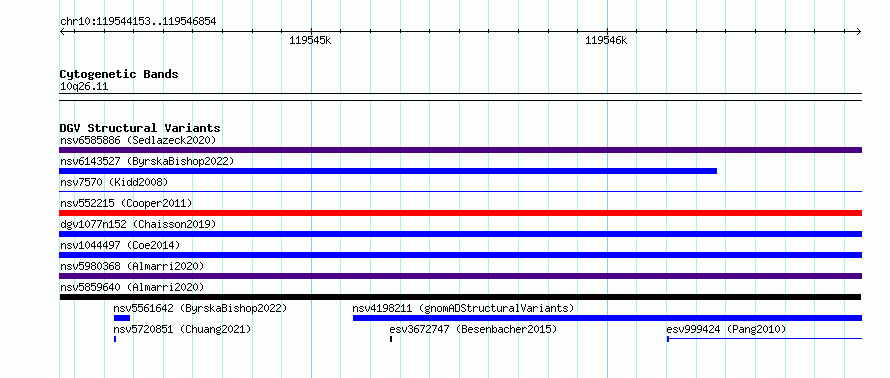Click the 119545k ruler tick label
The width and height of the screenshot is (890, 378).
(x=310, y=40)
